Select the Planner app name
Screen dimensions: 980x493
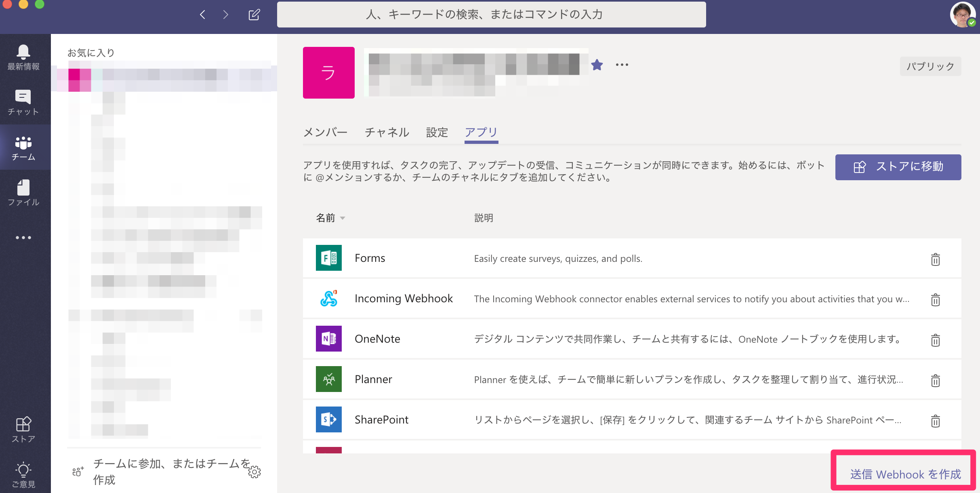pyautogui.click(x=373, y=379)
